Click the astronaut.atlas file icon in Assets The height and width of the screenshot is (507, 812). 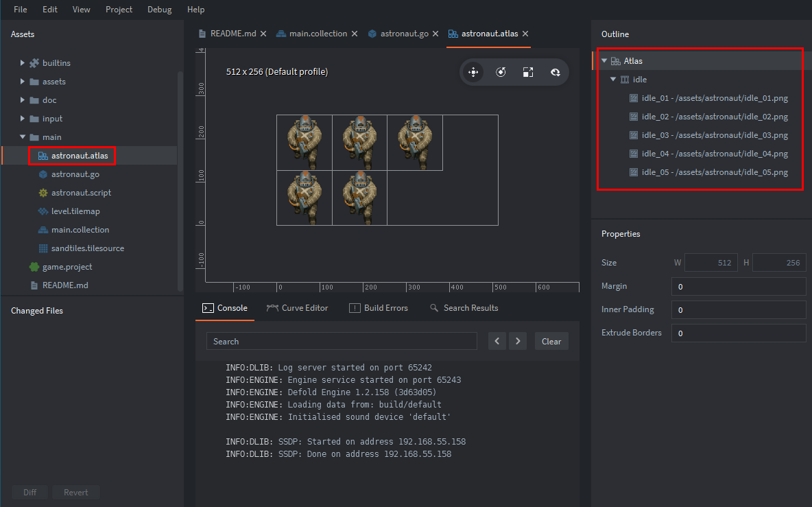click(43, 156)
